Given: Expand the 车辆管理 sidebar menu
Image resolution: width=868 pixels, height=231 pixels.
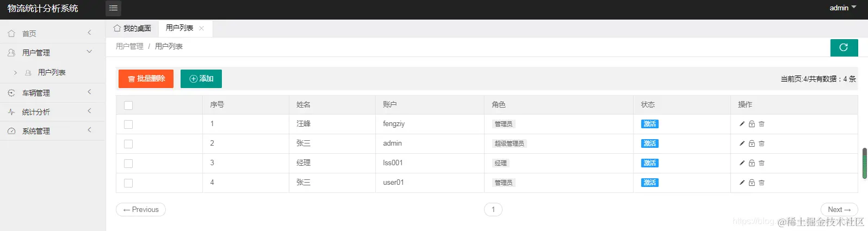Looking at the screenshot, I should click(53, 93).
